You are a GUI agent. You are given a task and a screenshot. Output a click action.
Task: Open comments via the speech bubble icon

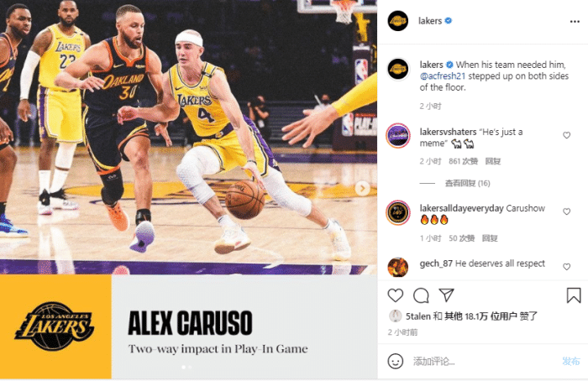coord(421,295)
